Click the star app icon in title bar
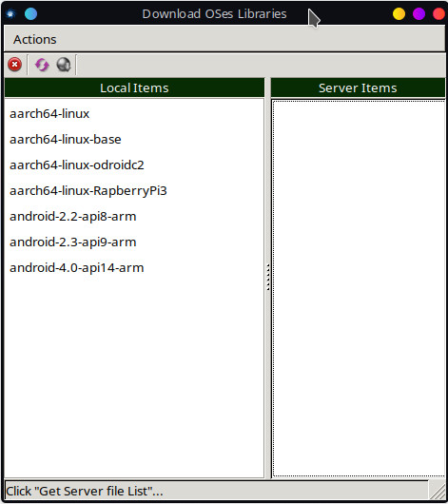This screenshot has width=448, height=504. point(10,14)
